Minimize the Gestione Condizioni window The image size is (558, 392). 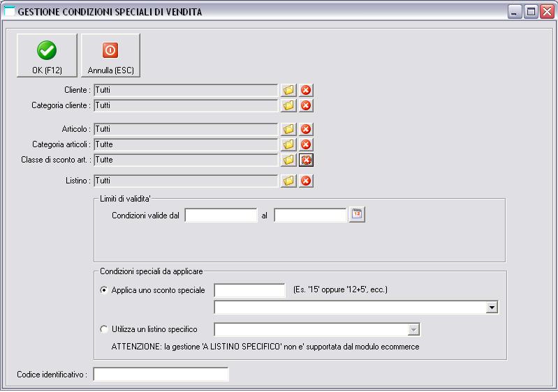tap(514, 12)
